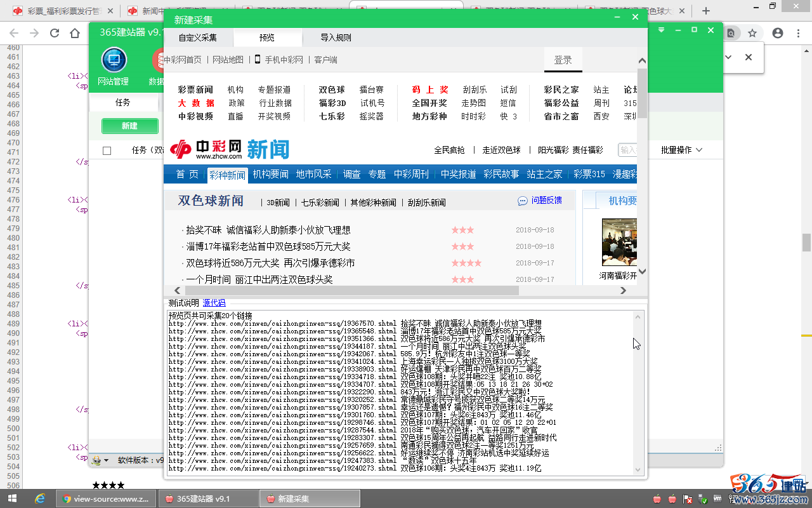
Task: Click 码上奖 red link
Action: [430, 90]
